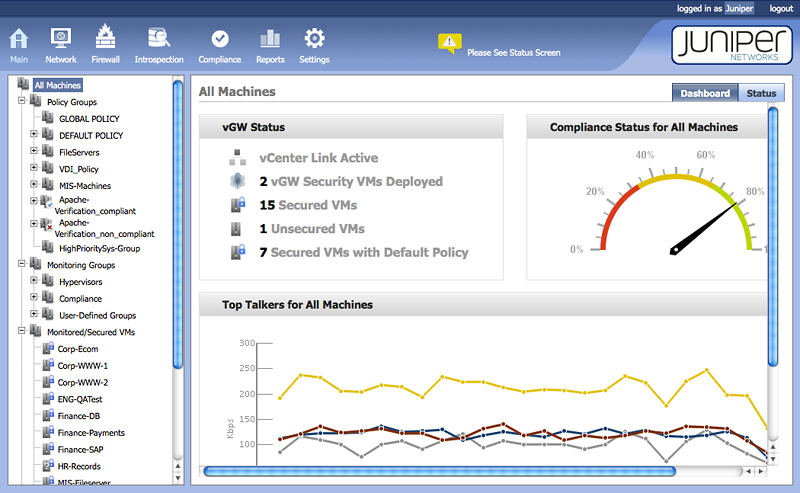
Task: Switch to the Status tab
Action: [x=761, y=93]
